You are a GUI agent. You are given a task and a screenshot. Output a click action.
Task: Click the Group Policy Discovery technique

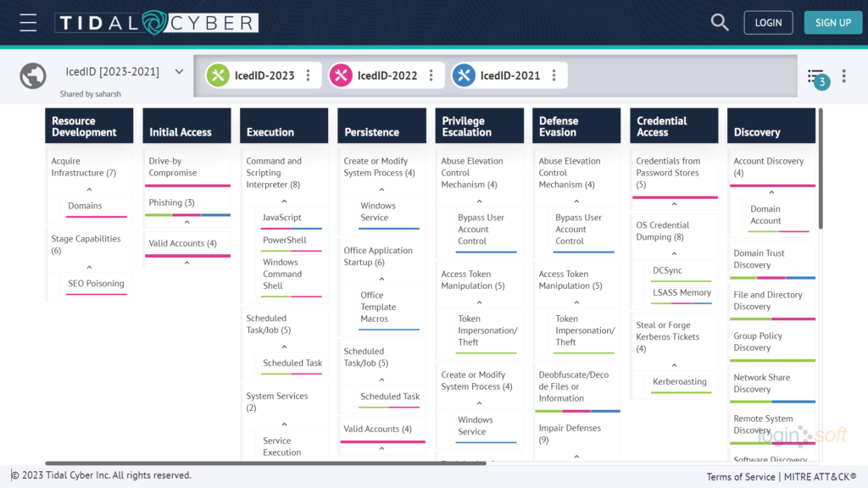pos(758,341)
